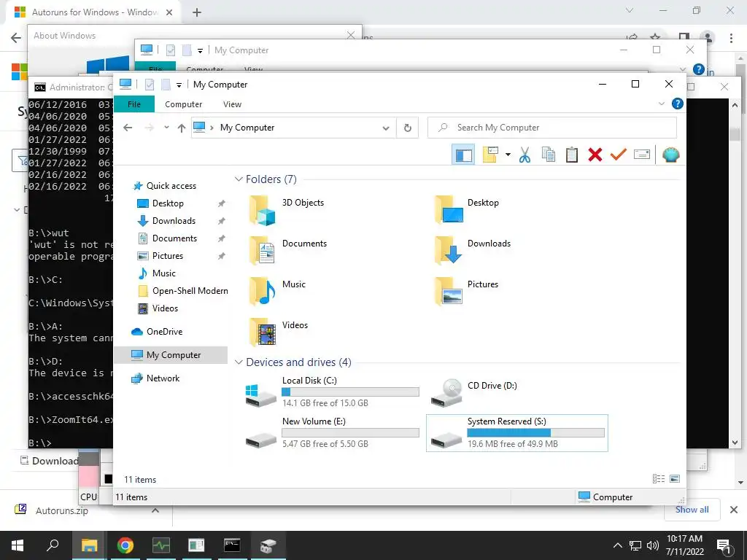Select Network in the navigation pane
This screenshot has height=560, width=747.
pyautogui.click(x=163, y=378)
